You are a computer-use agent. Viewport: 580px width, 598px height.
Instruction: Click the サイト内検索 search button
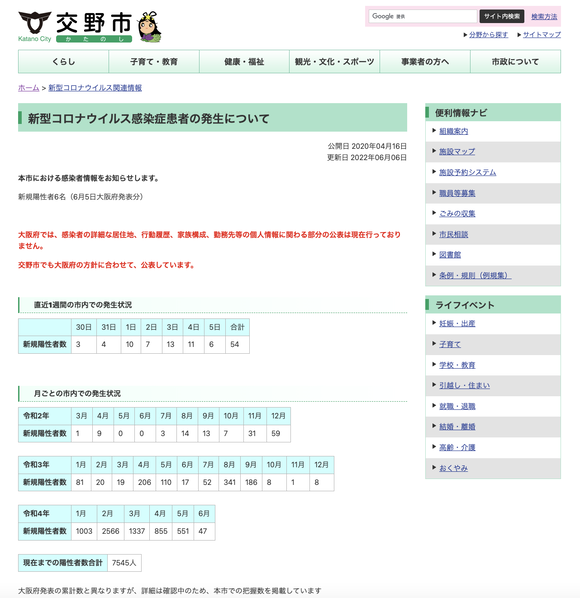click(x=501, y=16)
